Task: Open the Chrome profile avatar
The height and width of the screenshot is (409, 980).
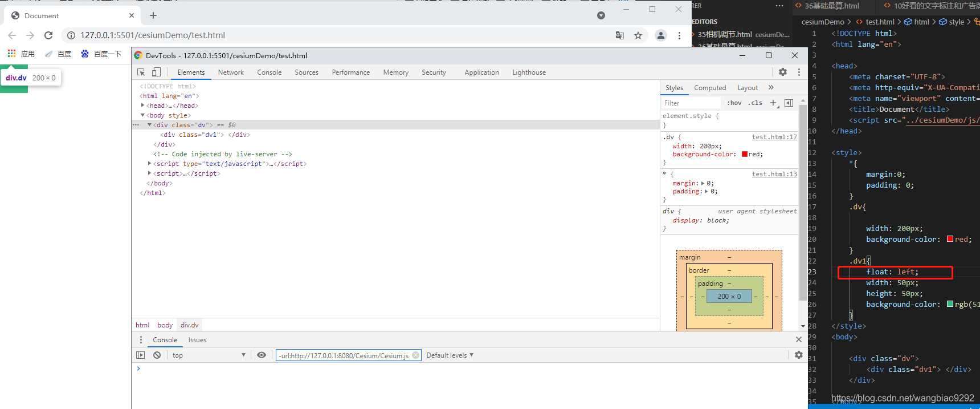Action: click(661, 35)
